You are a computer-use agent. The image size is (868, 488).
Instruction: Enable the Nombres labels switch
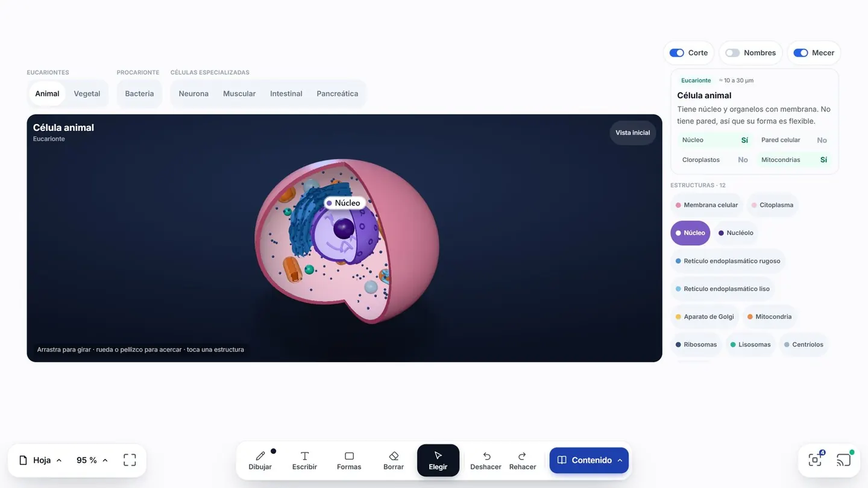(732, 53)
